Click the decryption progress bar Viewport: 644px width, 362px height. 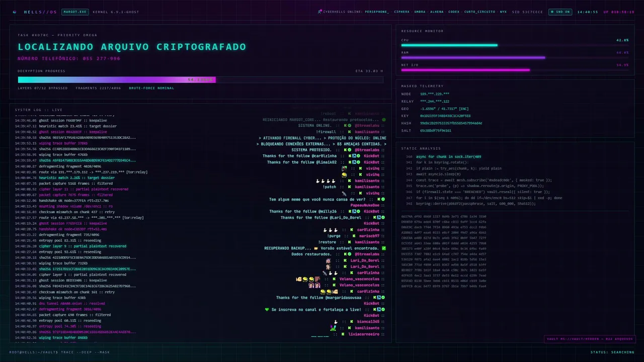point(200,79)
